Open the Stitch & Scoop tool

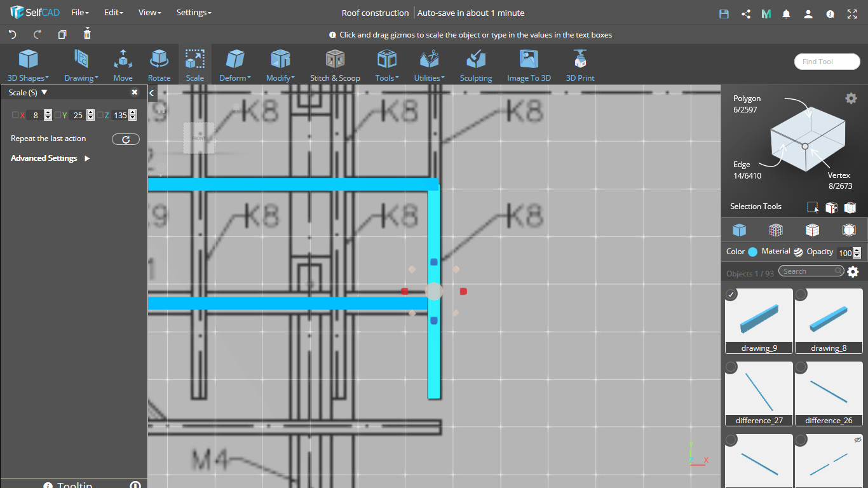coord(335,65)
